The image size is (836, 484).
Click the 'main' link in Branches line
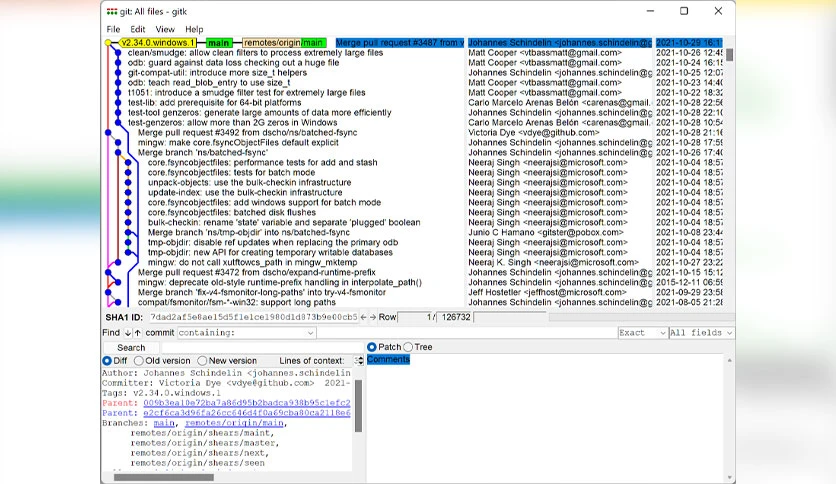pos(164,423)
